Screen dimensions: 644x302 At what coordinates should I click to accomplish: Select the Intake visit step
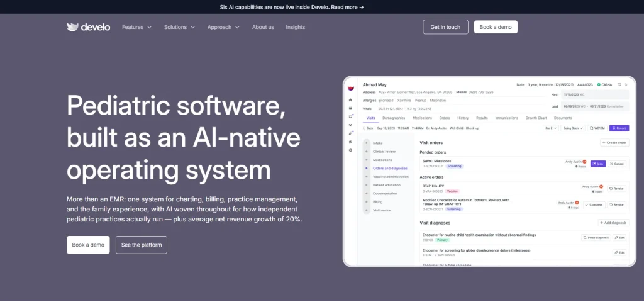coord(378,143)
